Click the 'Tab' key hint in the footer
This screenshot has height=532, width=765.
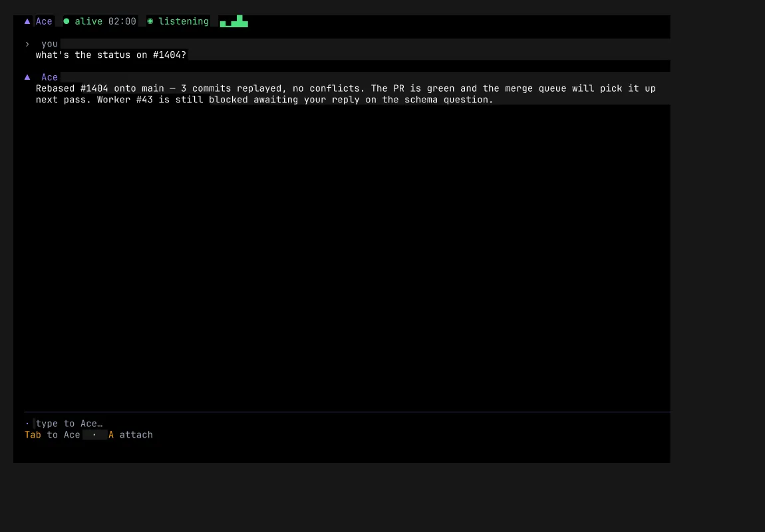[33, 435]
